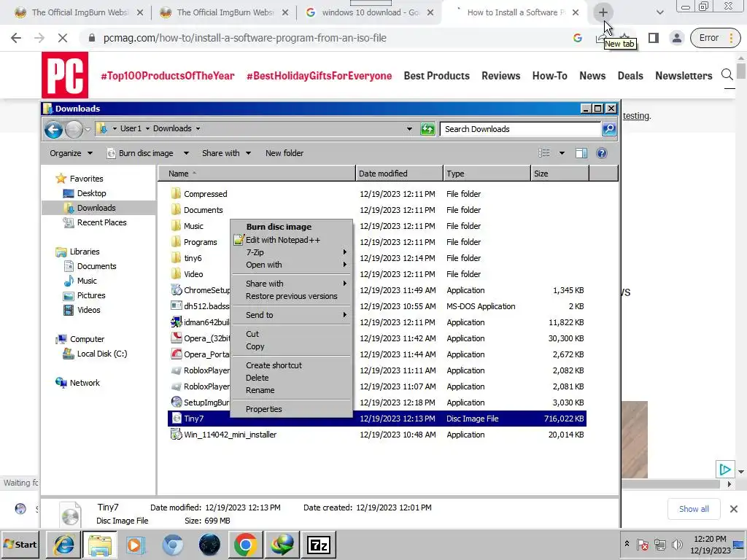Select Delete in the context menu
The width and height of the screenshot is (747, 560).
tap(292, 378)
